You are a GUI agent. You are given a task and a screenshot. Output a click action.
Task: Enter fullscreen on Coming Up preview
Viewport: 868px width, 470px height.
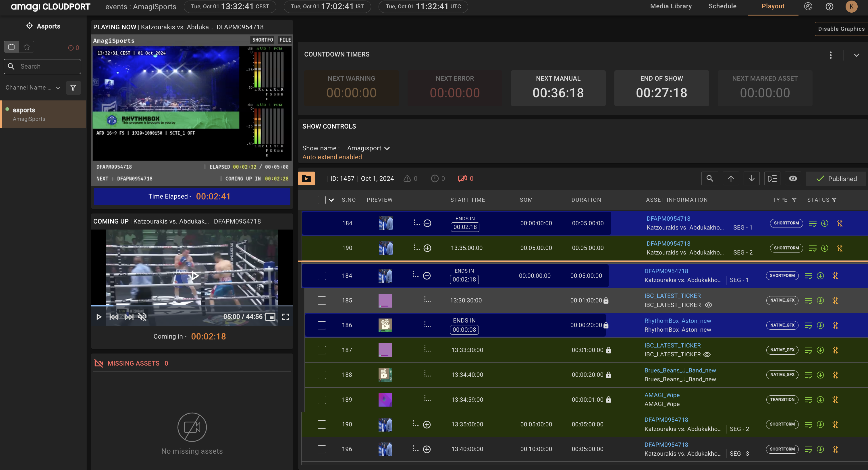[286, 317]
